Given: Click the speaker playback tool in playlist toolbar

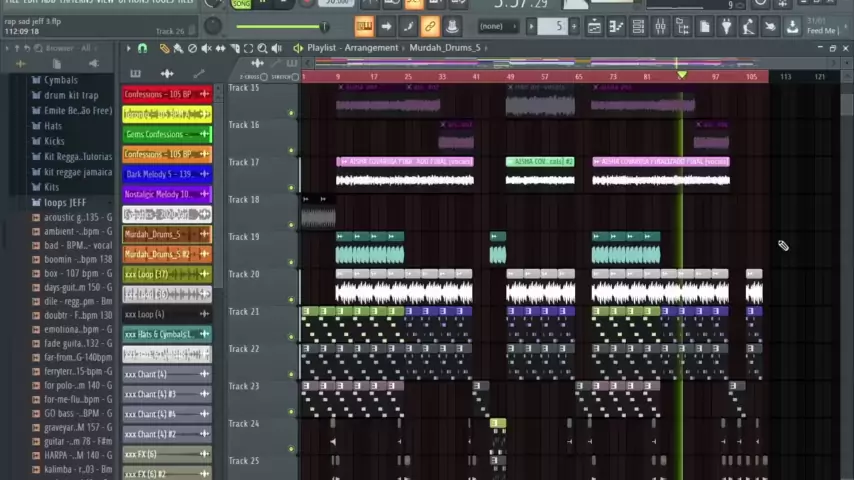Looking at the screenshot, I should (x=277, y=48).
